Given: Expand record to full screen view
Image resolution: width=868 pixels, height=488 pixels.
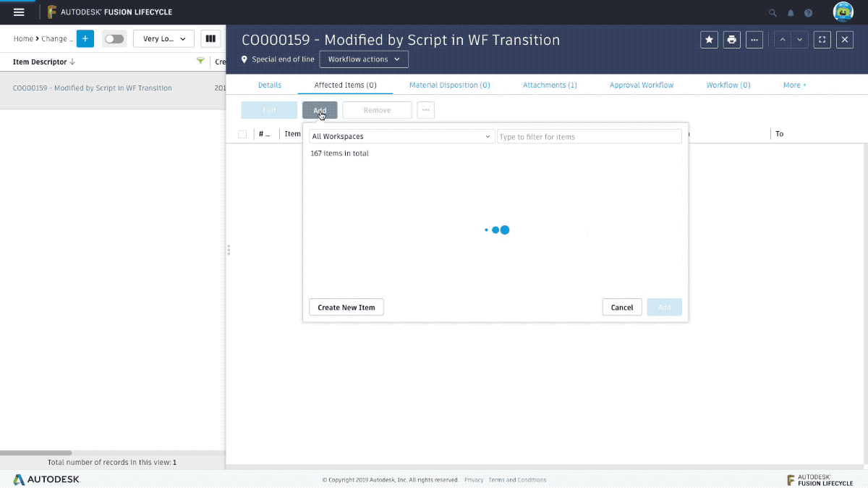Looking at the screenshot, I should [x=822, y=40].
